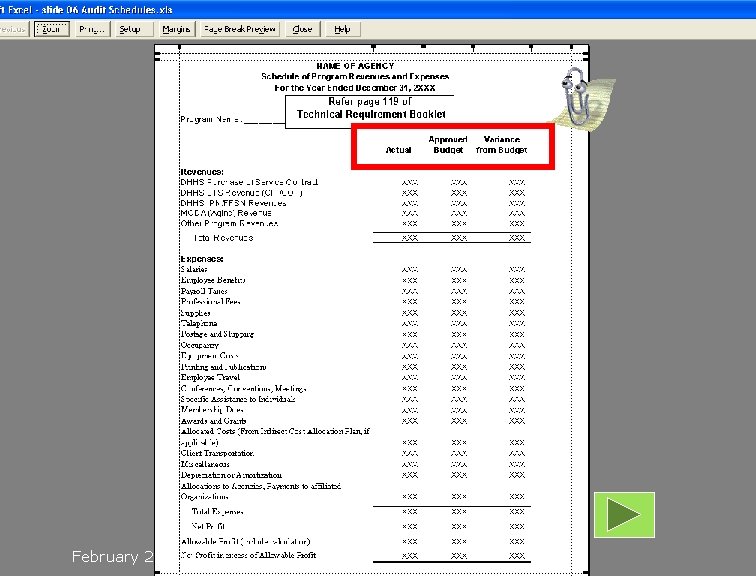Click the 'Printing and Publications' row label

tap(223, 367)
